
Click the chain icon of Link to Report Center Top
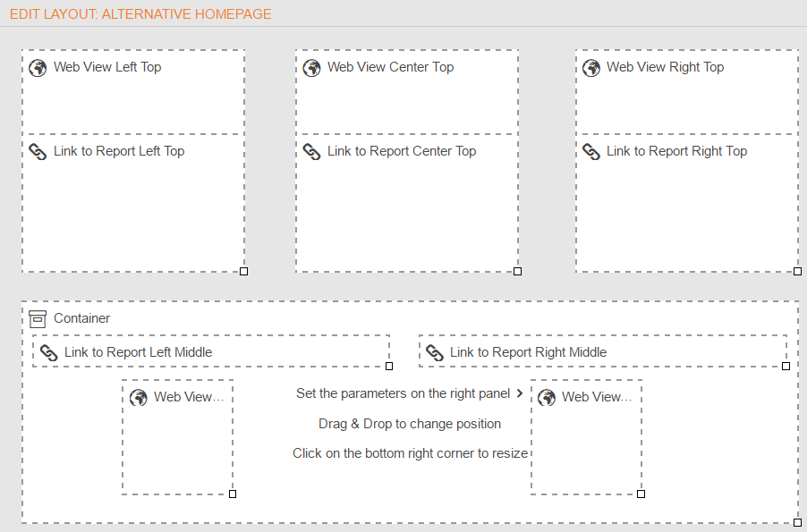coord(311,152)
